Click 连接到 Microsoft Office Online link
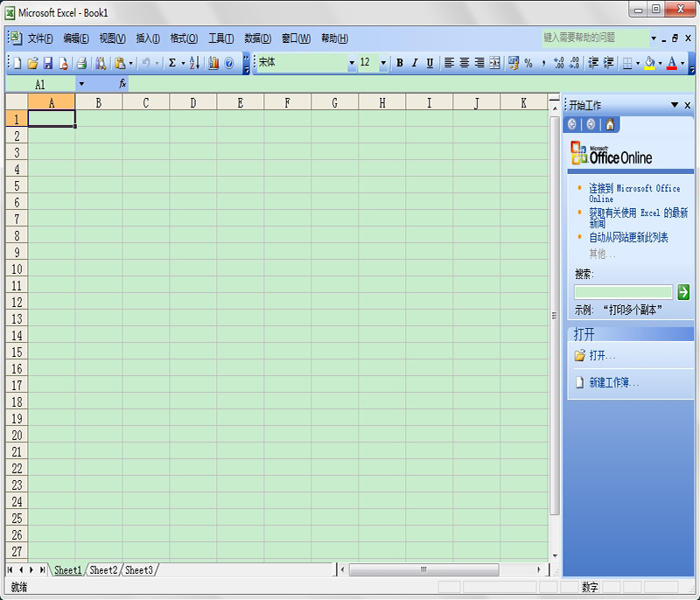Screen dimensions: 700x600 [634, 193]
